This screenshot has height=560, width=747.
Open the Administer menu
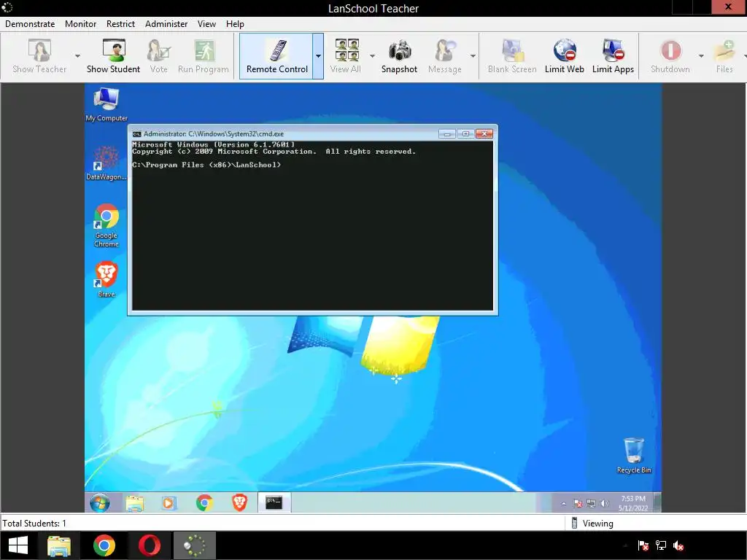pyautogui.click(x=166, y=24)
